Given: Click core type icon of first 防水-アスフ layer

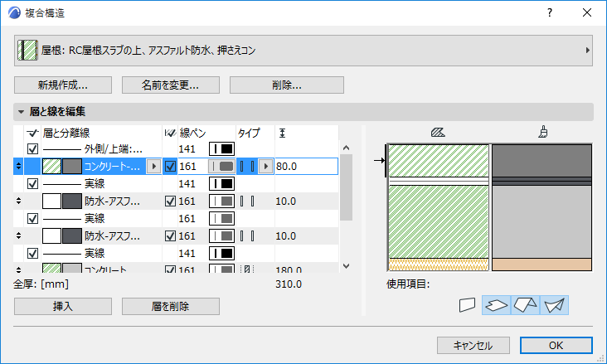Looking at the screenshot, I should (x=247, y=201).
